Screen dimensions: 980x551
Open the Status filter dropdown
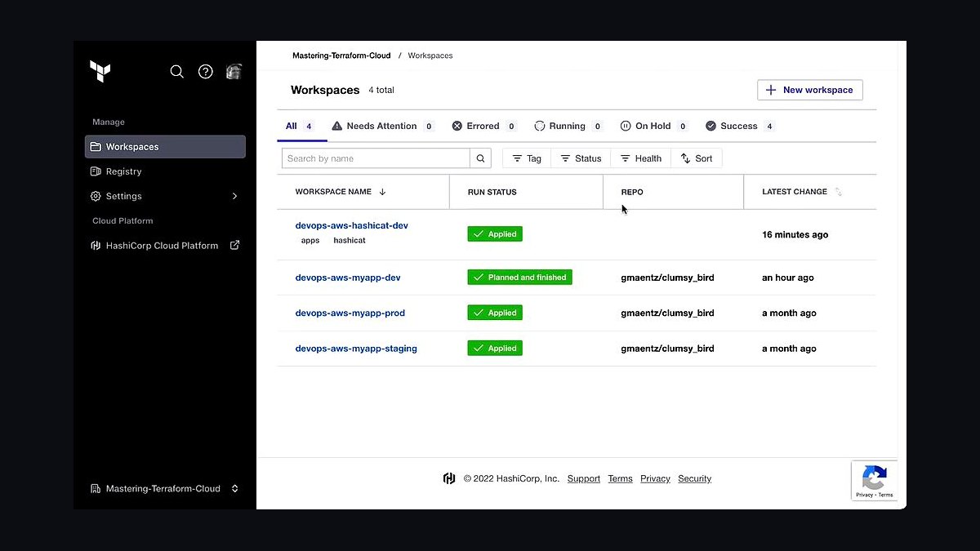581,158
